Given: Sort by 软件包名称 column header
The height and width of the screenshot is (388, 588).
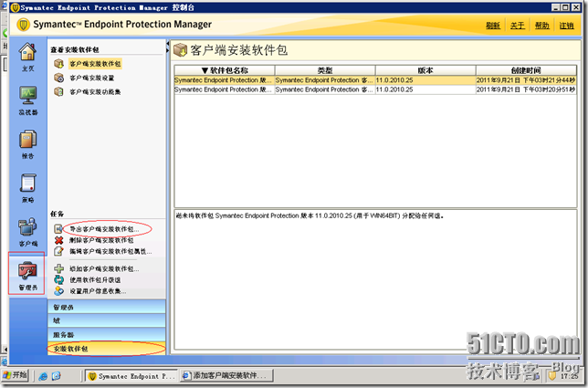Looking at the screenshot, I should 225,70.
